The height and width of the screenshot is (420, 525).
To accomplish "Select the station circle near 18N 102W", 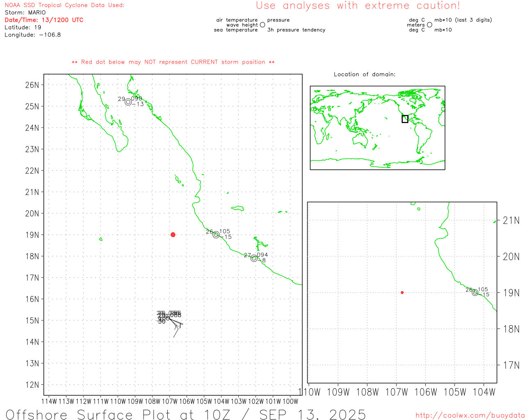I will pos(254,258).
